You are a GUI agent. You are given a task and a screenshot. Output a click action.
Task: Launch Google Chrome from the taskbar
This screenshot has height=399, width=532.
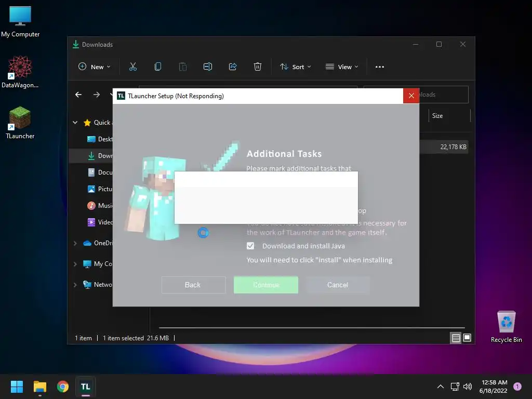[x=63, y=387]
